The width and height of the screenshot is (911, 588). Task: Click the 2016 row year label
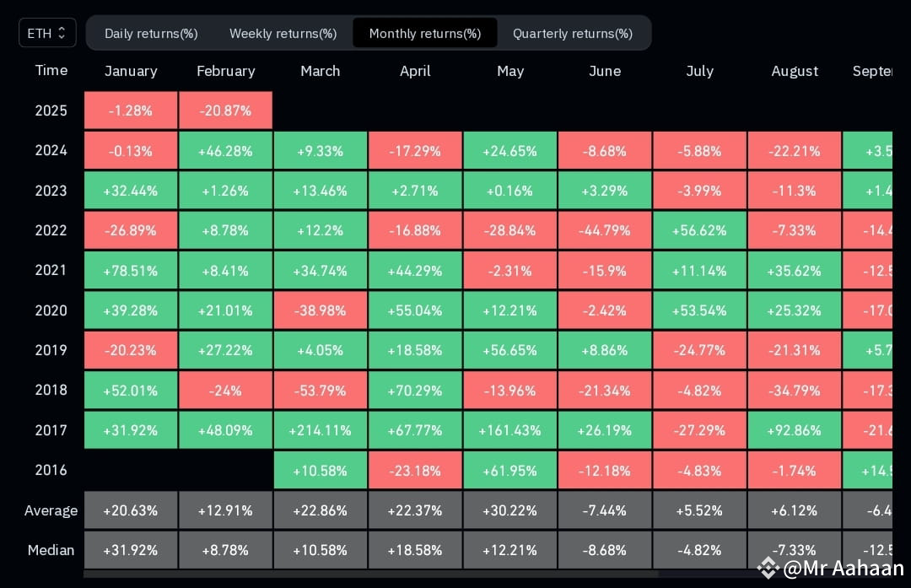pos(51,470)
